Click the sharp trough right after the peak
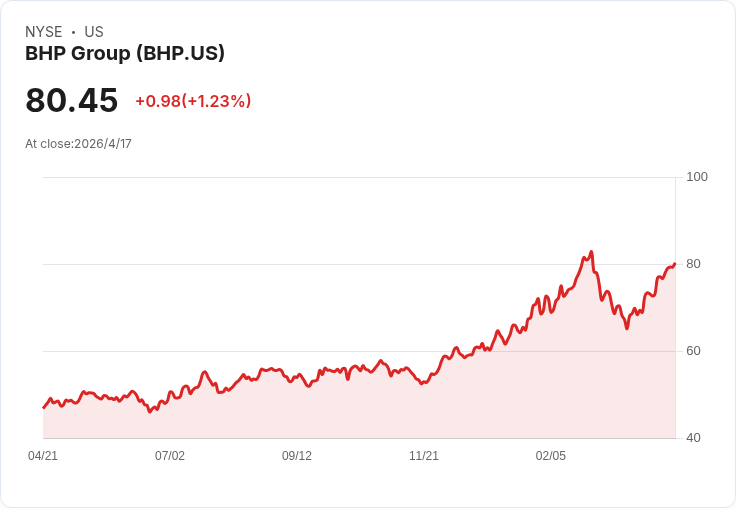The image size is (736, 508). [627, 328]
